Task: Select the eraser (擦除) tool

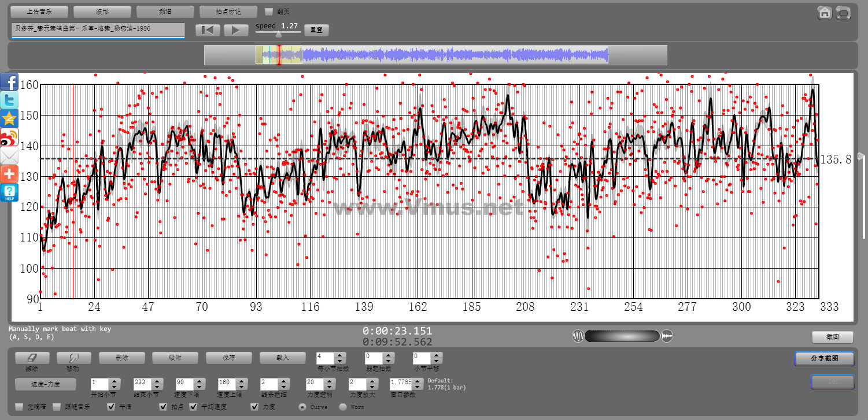Action: [32, 358]
